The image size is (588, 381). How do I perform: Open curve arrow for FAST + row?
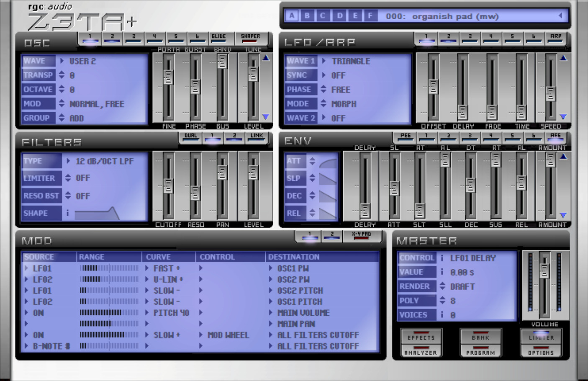pos(147,268)
